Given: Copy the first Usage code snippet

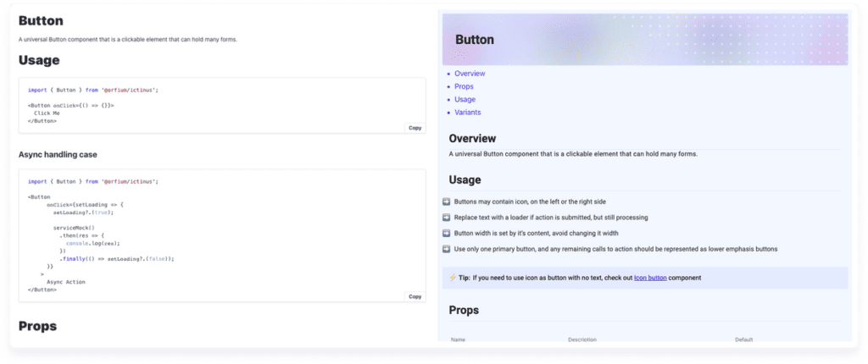Looking at the screenshot, I should pyautogui.click(x=415, y=128).
